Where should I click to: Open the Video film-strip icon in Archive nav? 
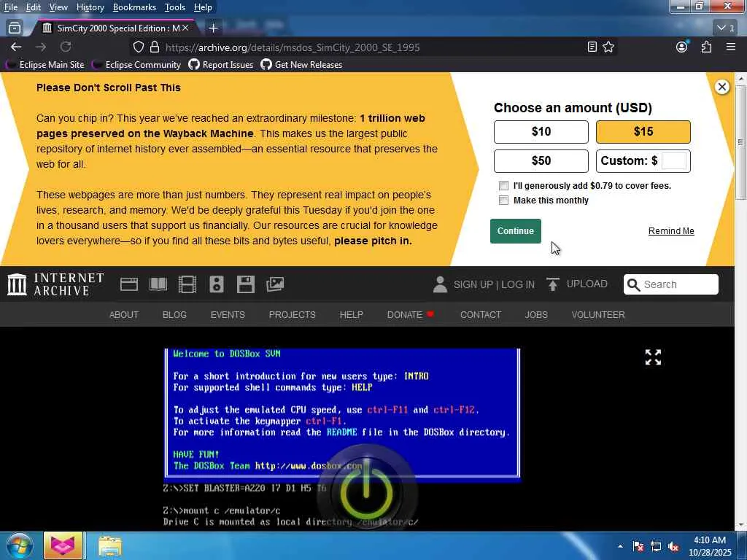tap(187, 284)
